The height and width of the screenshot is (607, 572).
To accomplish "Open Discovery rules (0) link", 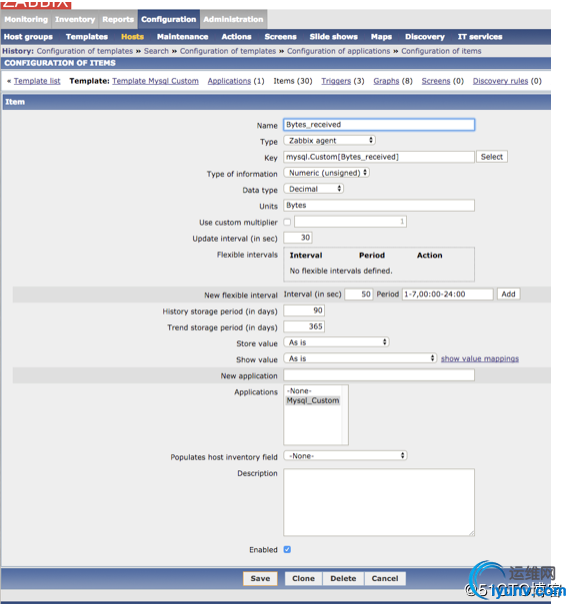I will [x=500, y=81].
